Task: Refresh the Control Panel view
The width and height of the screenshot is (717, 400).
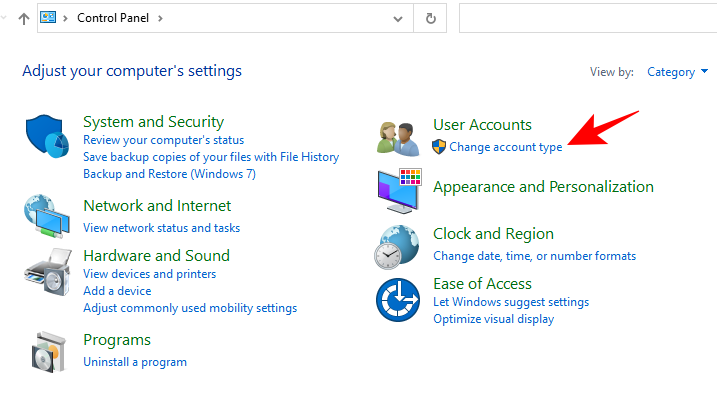Action: pos(430,18)
